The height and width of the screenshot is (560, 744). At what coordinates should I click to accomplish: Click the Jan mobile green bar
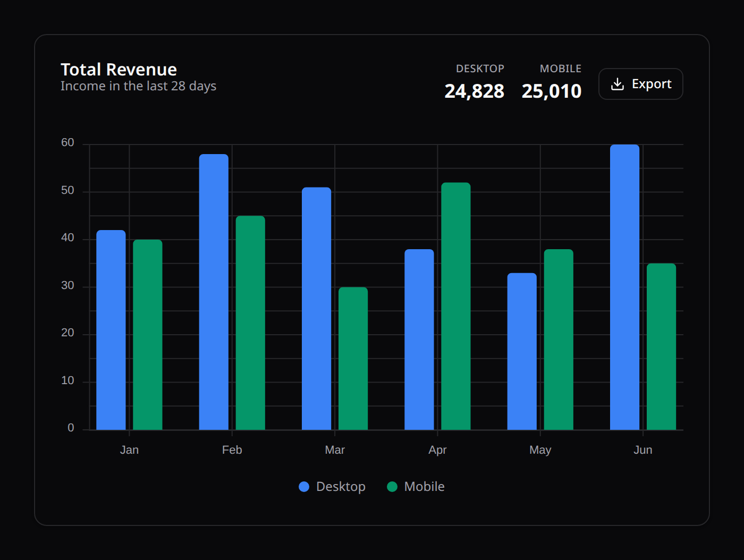click(x=148, y=335)
